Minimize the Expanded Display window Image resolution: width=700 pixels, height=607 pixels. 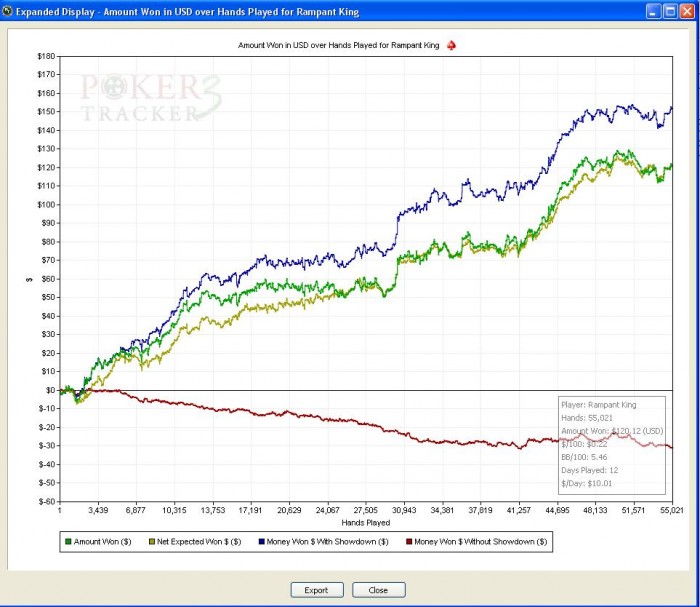click(653, 11)
